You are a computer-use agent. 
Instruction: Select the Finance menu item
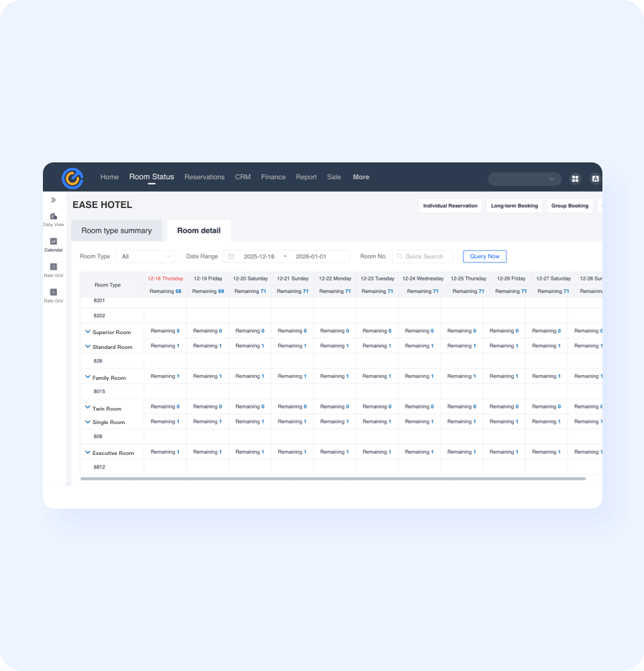tap(273, 177)
